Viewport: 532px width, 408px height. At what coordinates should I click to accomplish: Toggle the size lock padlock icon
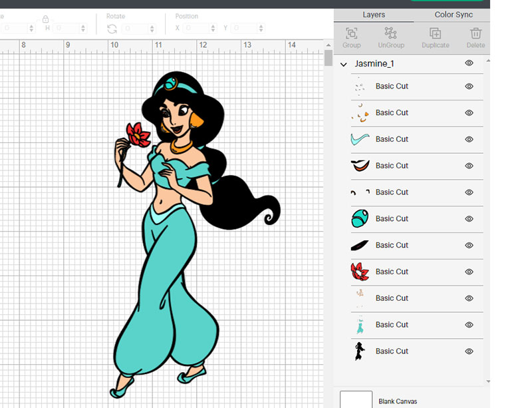45,19
